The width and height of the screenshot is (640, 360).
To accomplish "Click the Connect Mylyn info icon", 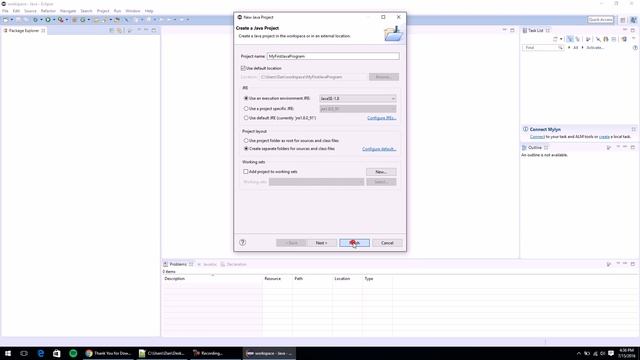I will 526,129.
